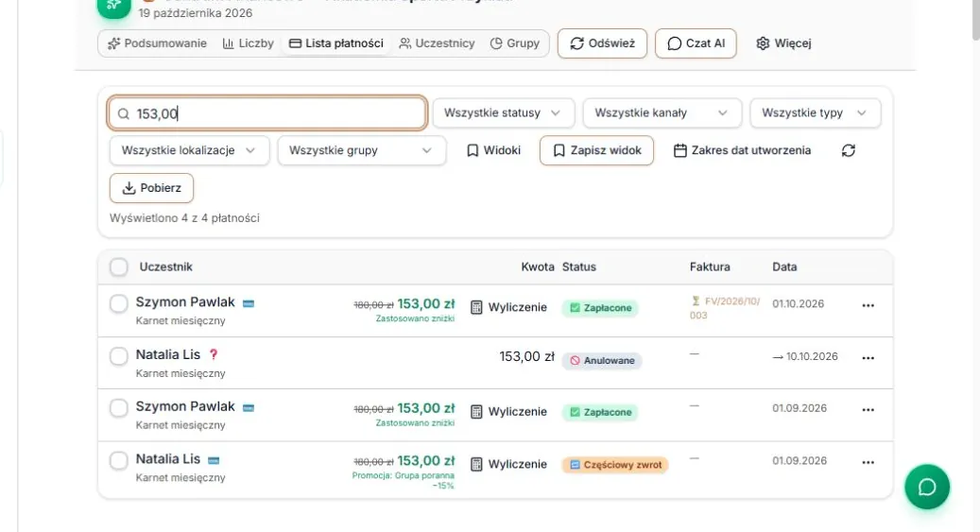Click calculator icon in Natalia Lis 01.09.2026 row
The image size is (980, 532).
[476, 465]
